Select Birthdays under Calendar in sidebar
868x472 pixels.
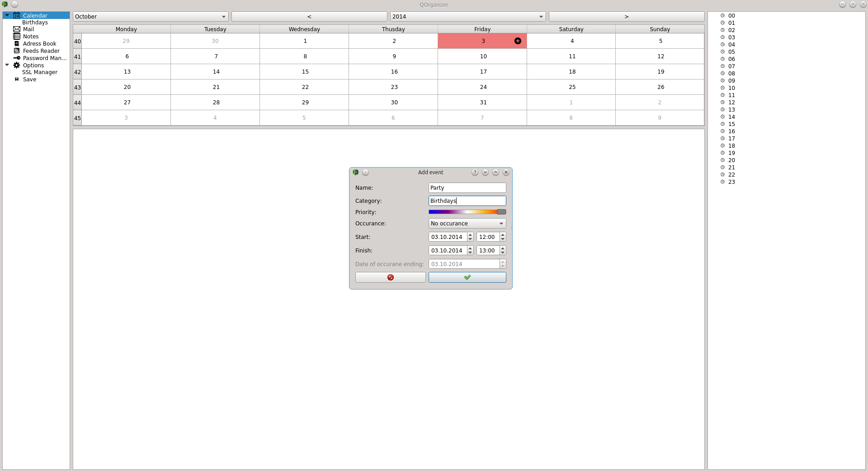pos(35,23)
